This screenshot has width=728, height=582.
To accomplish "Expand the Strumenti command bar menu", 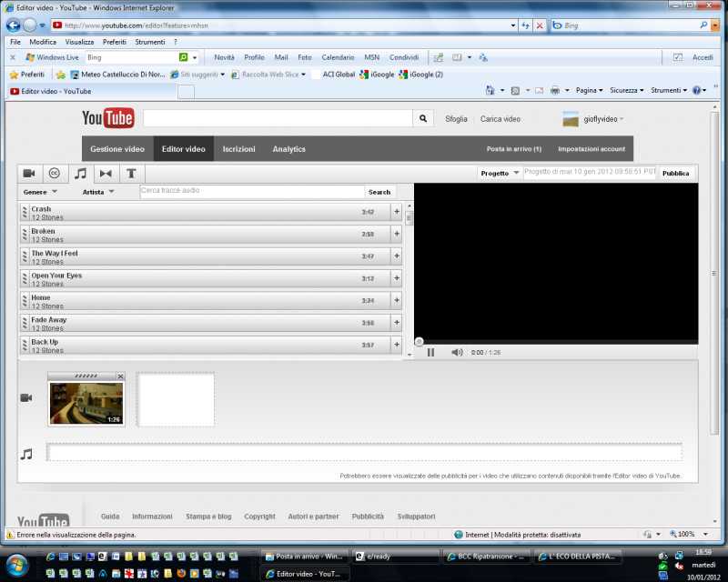I will tap(669, 91).
